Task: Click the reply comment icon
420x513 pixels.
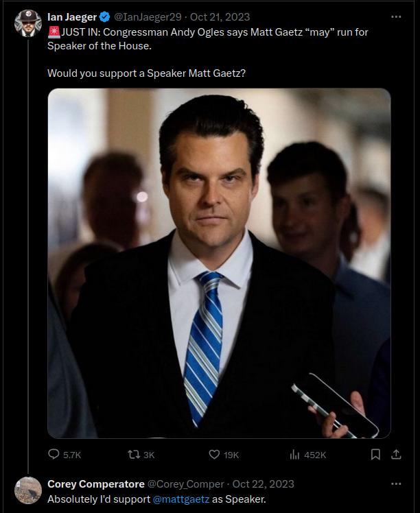Action: tap(55, 454)
